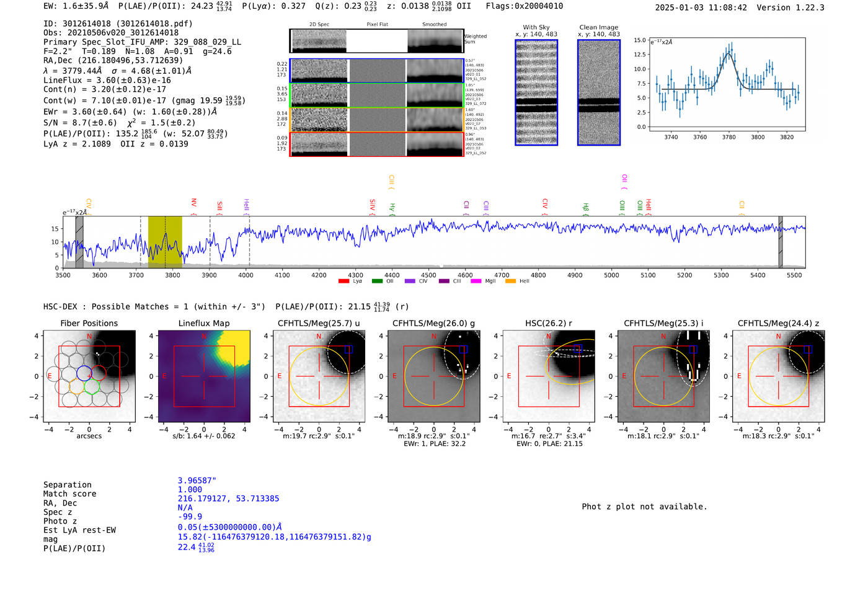The height and width of the screenshot is (591, 868).
Task: Select the CFHTLS/Meg(25.3) i image
Action: coord(663,376)
